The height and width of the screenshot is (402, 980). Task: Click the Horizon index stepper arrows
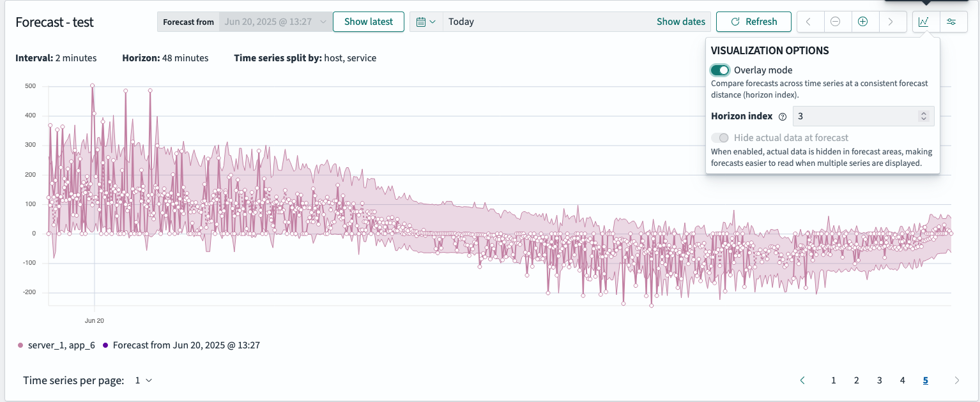923,116
